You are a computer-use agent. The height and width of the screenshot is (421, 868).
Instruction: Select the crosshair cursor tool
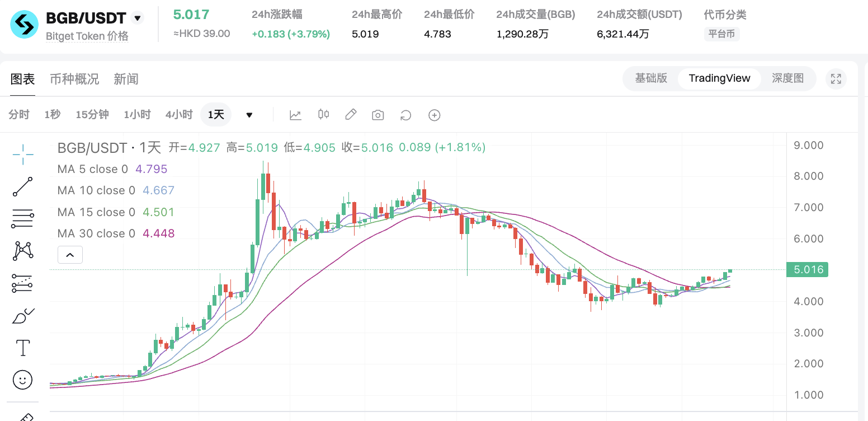tap(22, 155)
